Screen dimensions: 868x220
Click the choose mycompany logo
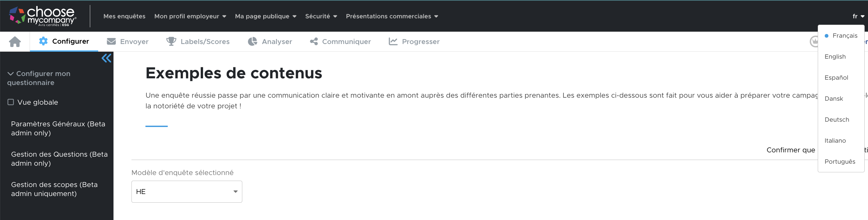click(43, 16)
